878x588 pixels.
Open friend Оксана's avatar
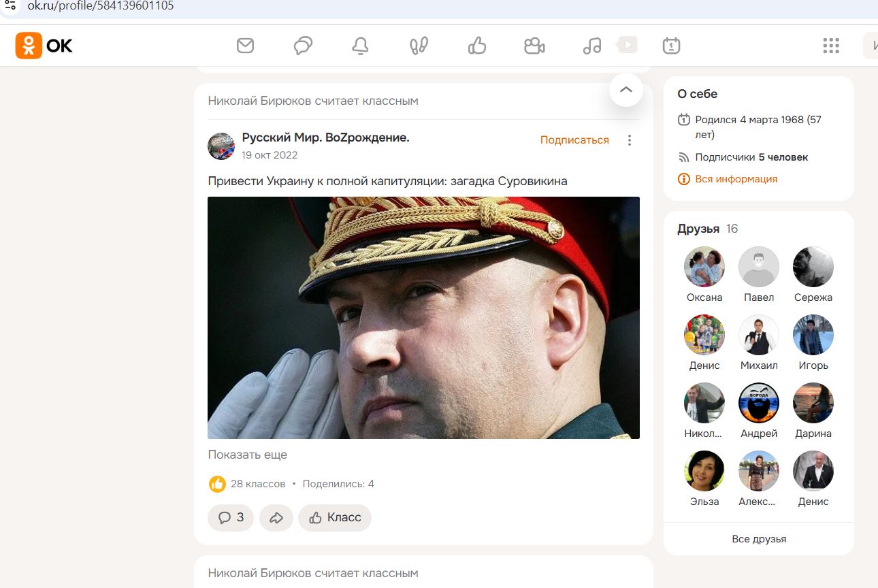[704, 267]
